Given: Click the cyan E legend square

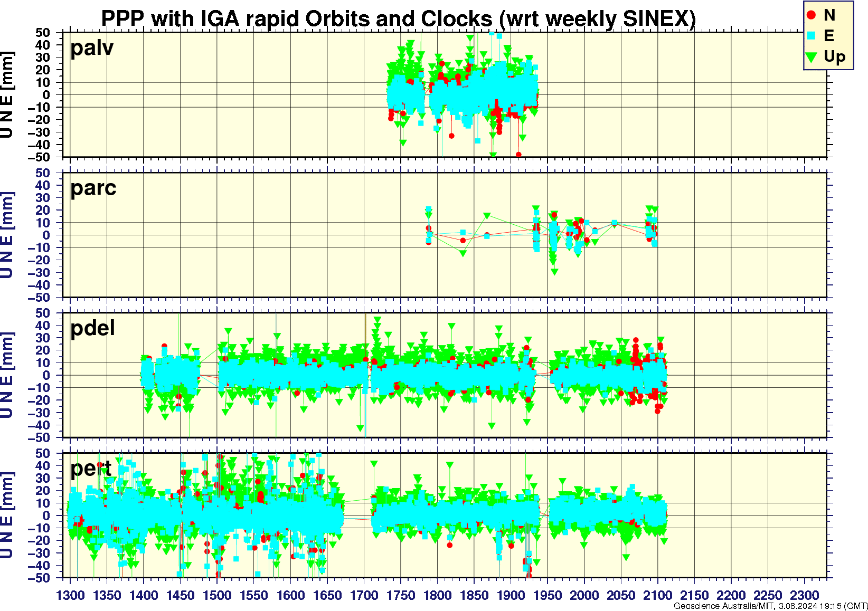Looking at the screenshot, I should click(812, 36).
